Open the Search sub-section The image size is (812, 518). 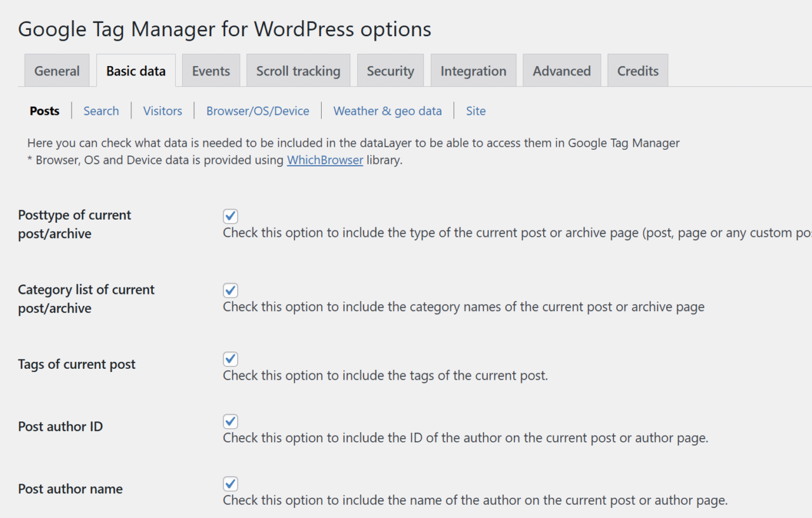pos(101,110)
